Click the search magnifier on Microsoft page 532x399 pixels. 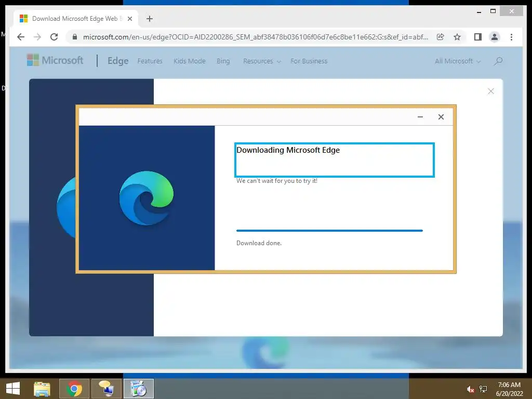pyautogui.click(x=498, y=61)
